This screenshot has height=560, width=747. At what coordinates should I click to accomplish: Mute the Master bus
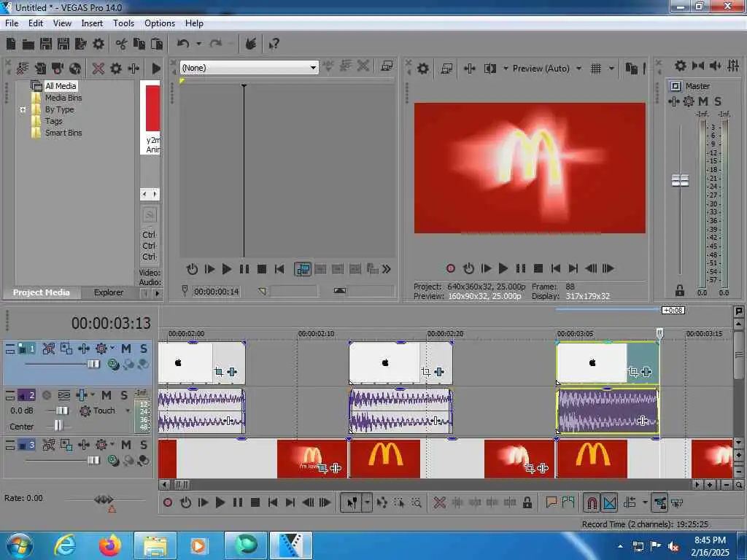(x=703, y=101)
